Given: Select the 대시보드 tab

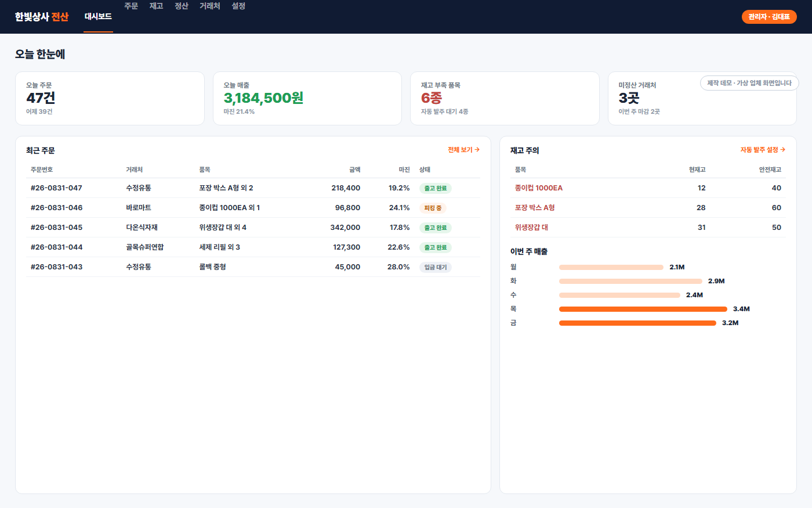Looking at the screenshot, I should pos(98,17).
